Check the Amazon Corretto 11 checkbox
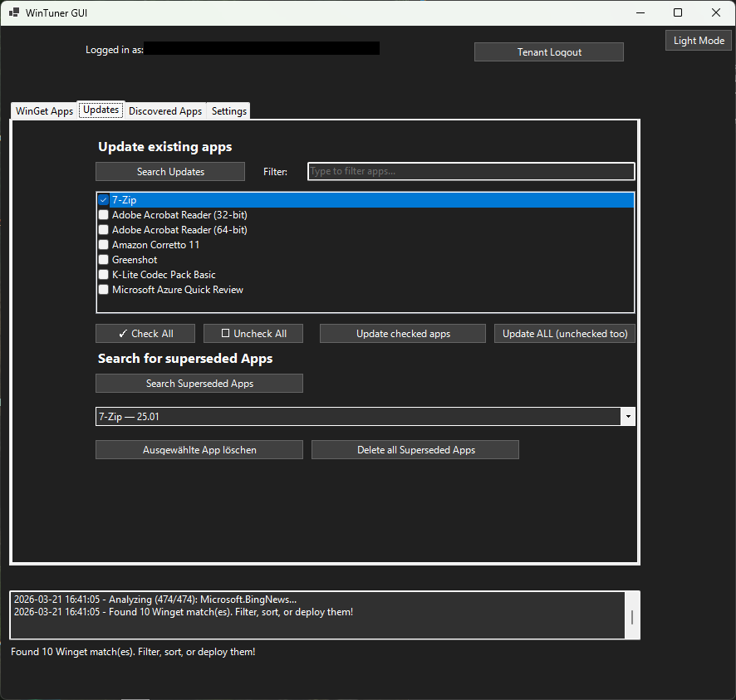 pyautogui.click(x=104, y=245)
